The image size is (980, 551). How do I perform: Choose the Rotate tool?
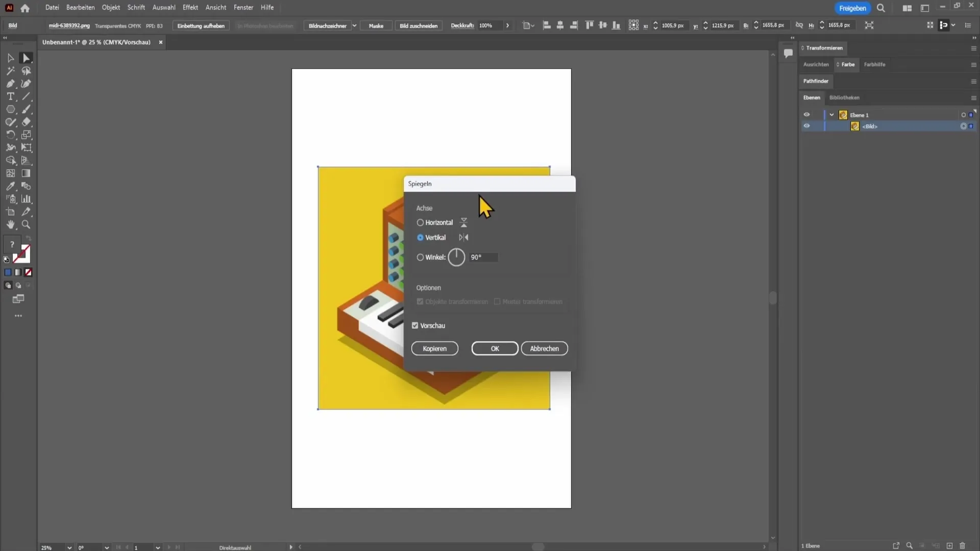click(x=10, y=135)
